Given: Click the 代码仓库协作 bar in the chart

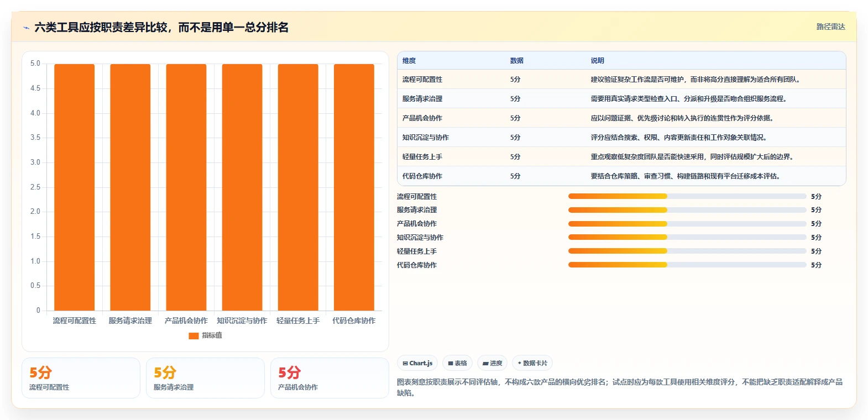Looking at the screenshot, I should pos(354,187).
